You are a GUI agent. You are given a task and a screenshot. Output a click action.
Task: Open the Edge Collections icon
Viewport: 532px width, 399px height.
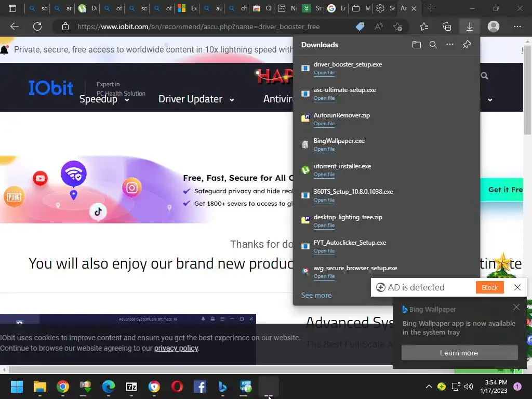pyautogui.click(x=447, y=26)
